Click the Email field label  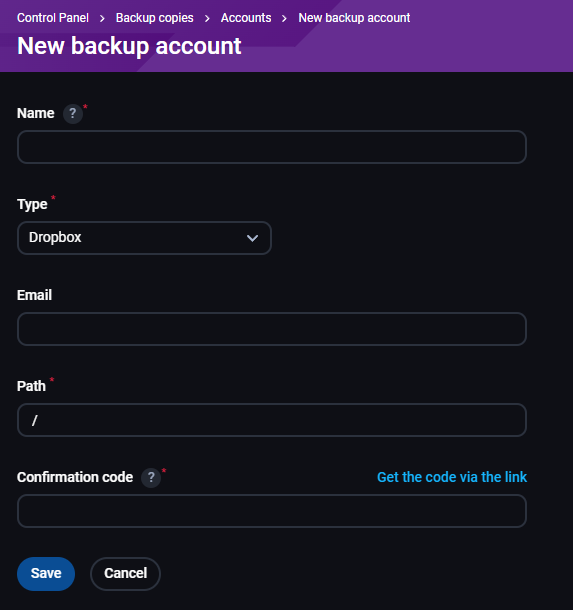[34, 295]
